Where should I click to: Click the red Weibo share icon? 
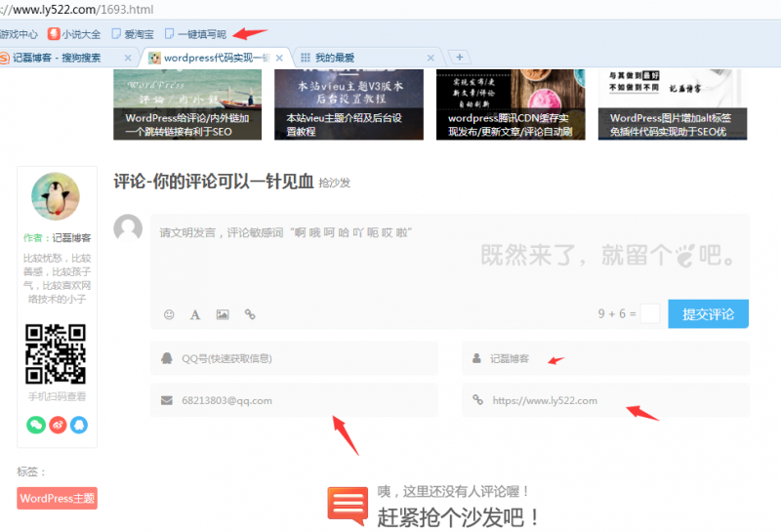(x=58, y=425)
